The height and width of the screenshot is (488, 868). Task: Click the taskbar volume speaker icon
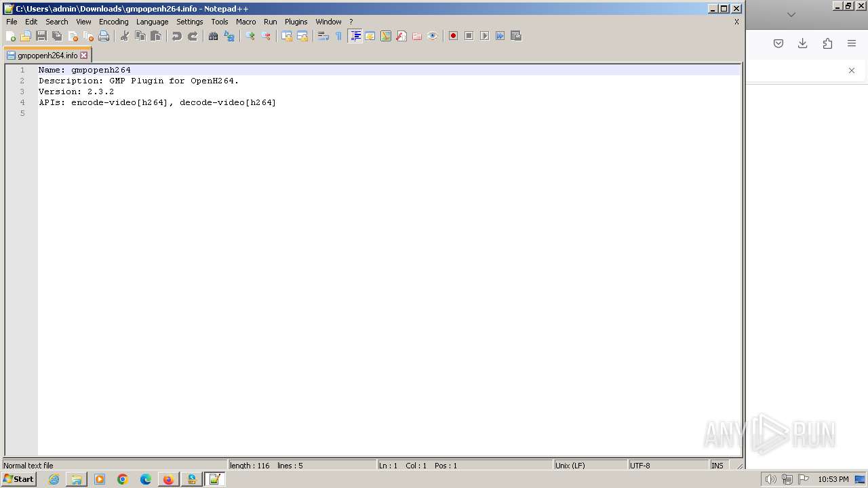(x=770, y=479)
